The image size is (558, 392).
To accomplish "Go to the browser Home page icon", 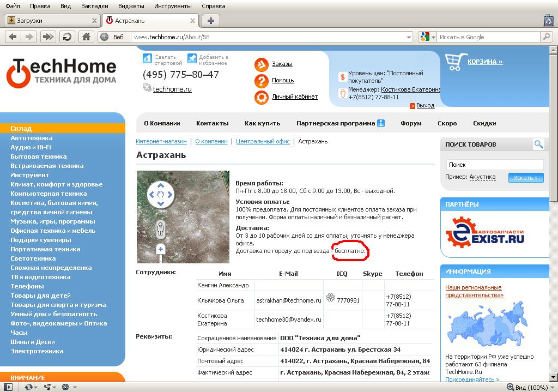I will [x=86, y=37].
